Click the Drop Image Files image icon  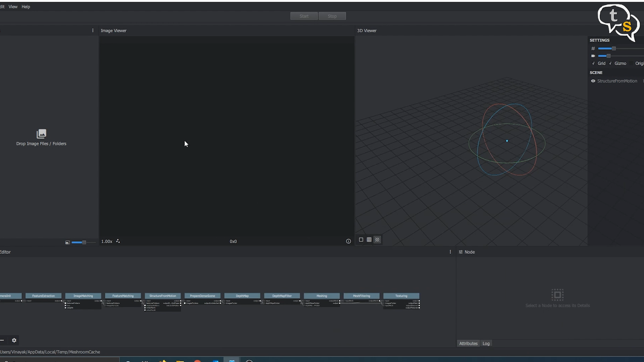[41, 133]
